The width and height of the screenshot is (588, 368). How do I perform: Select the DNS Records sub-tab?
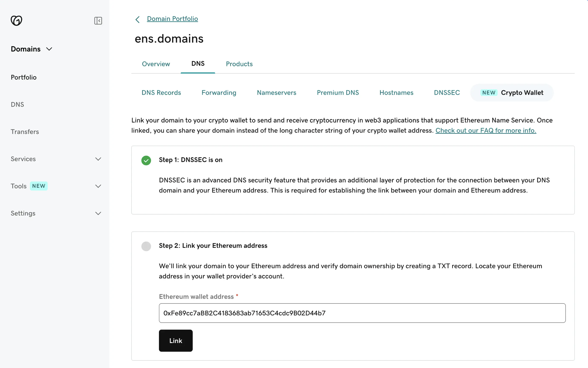click(x=161, y=93)
